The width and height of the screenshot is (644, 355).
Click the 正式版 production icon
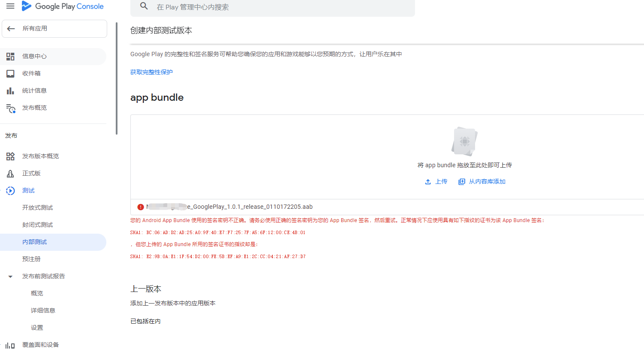pos(10,173)
